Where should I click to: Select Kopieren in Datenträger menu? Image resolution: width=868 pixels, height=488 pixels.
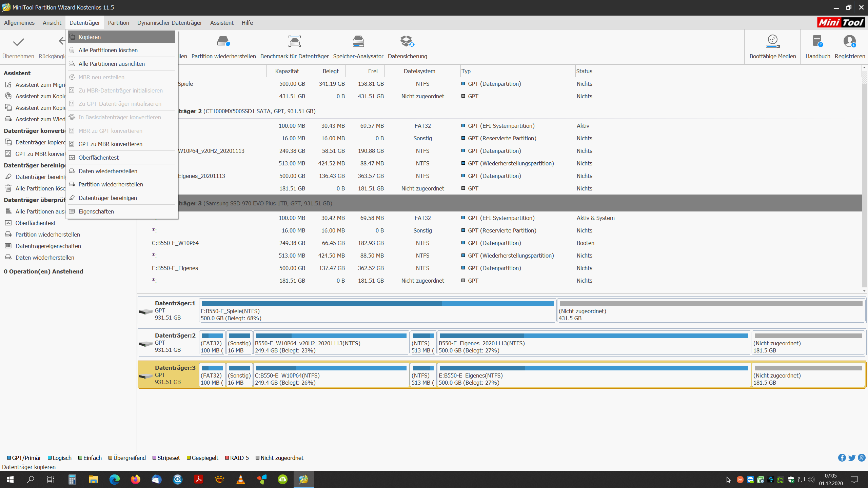click(90, 37)
